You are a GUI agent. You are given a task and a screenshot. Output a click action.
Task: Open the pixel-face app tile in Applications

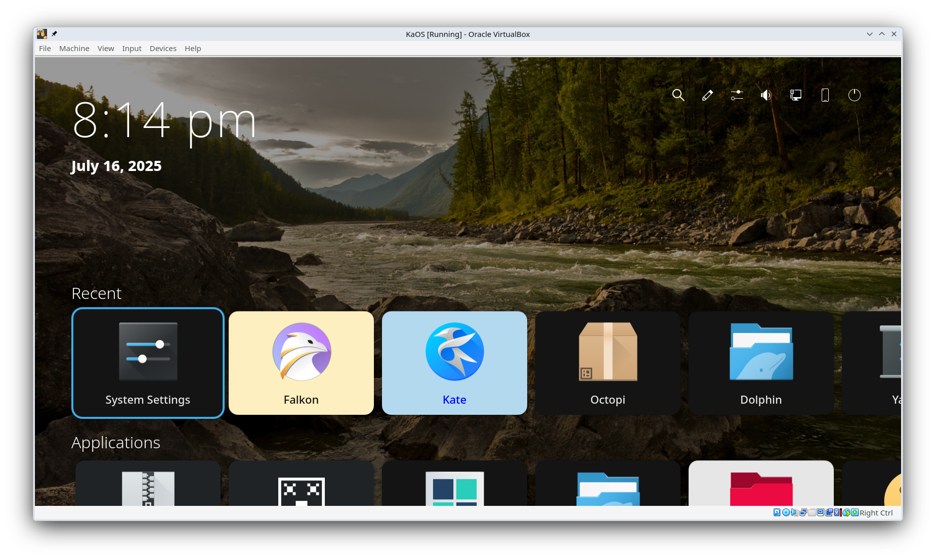tap(301, 483)
